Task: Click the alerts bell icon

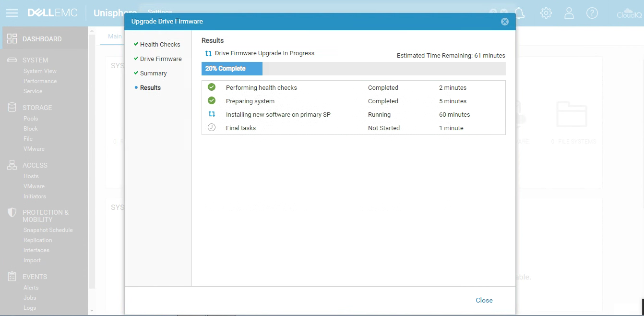Action: [520, 13]
